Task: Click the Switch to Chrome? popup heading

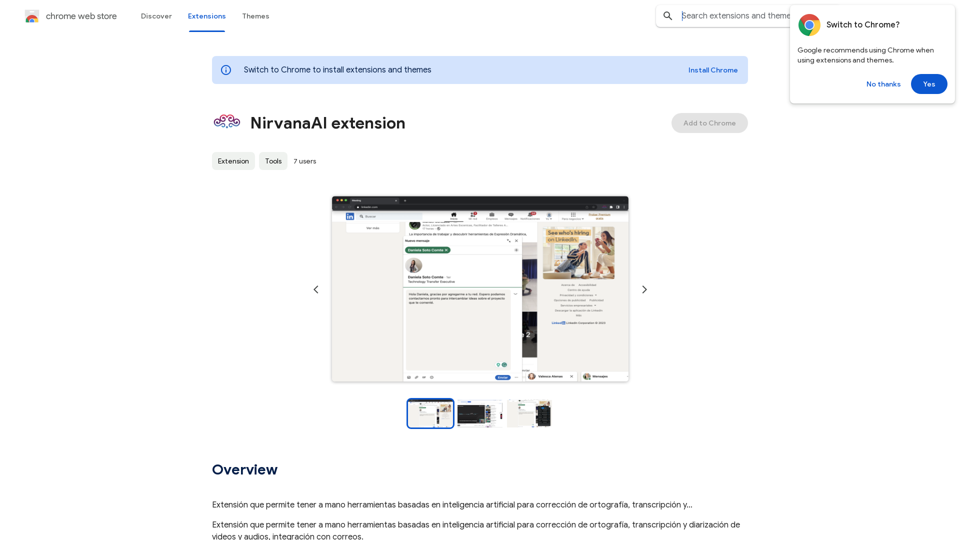Action: 863,25
